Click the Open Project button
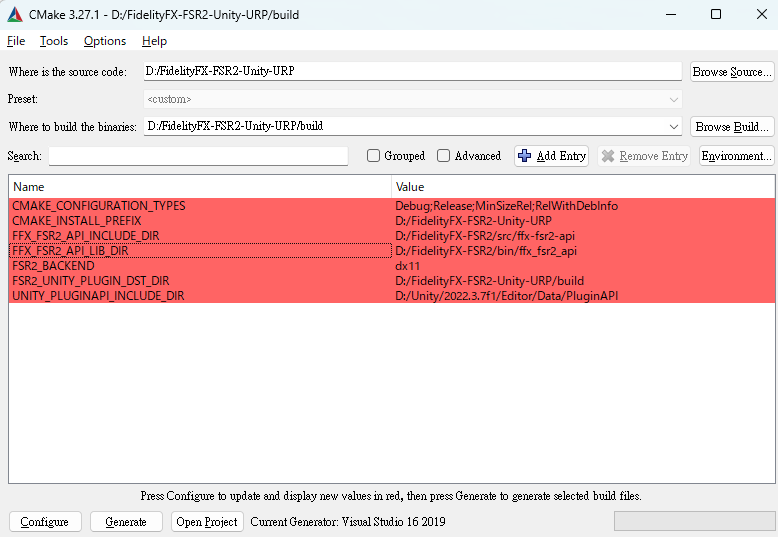Image resolution: width=778 pixels, height=537 pixels. tap(207, 522)
